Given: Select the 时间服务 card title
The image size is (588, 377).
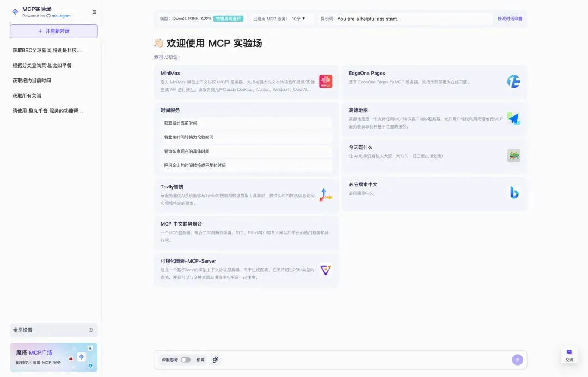Looking at the screenshot, I should 170,110.
